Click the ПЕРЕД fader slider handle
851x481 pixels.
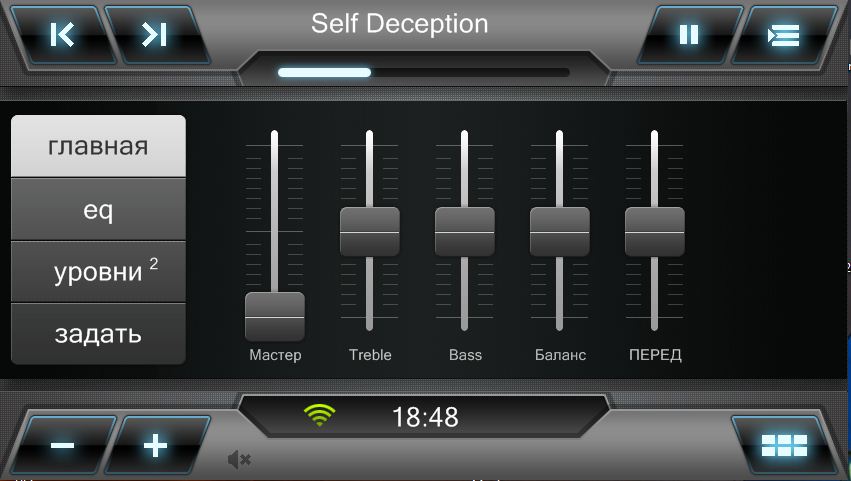654,231
